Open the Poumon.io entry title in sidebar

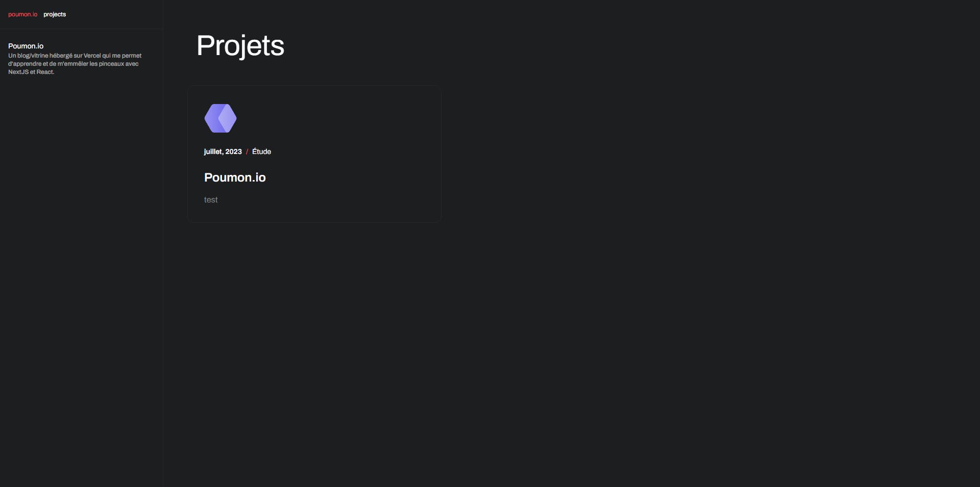pos(26,46)
